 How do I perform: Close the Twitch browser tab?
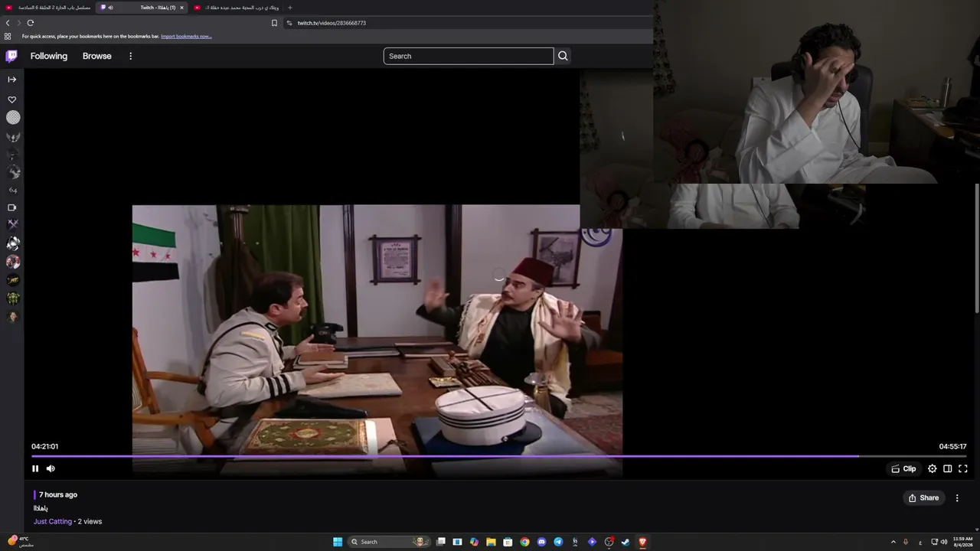point(181,8)
